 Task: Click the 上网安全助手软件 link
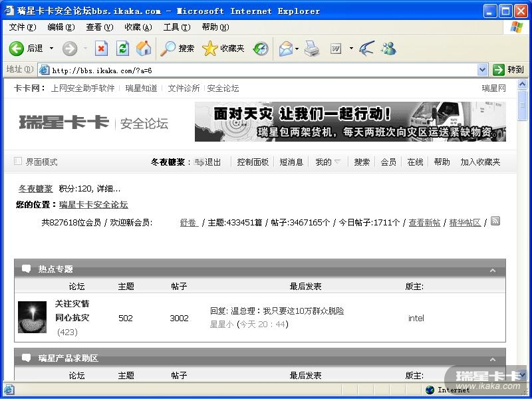(x=82, y=88)
